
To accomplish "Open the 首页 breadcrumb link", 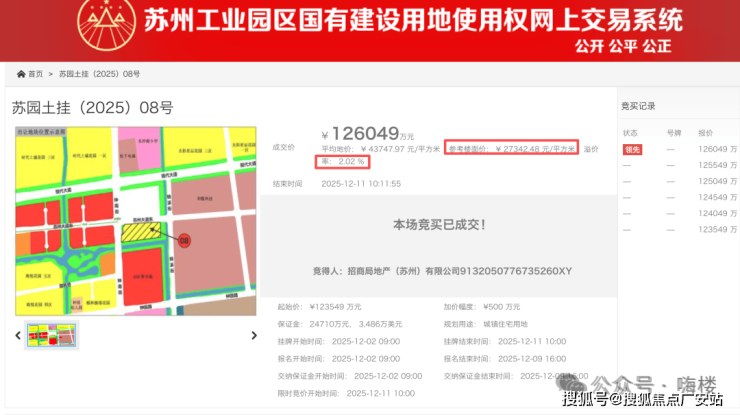I will (x=35, y=74).
